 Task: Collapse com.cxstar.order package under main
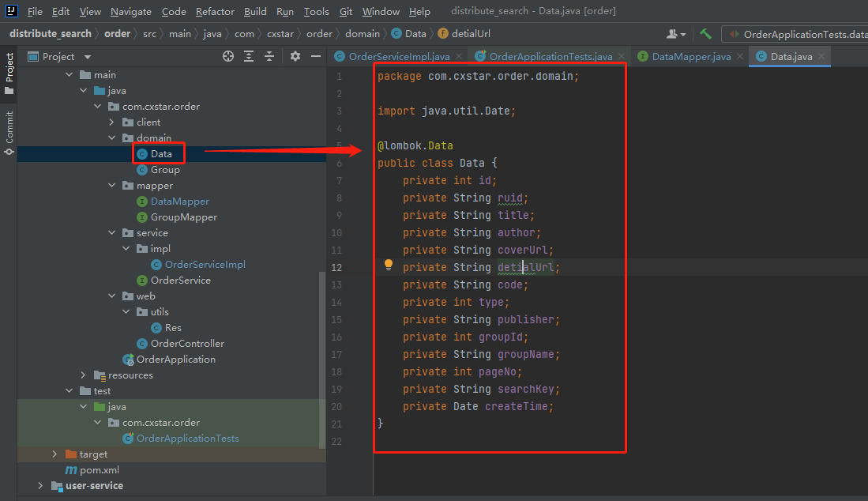click(97, 107)
